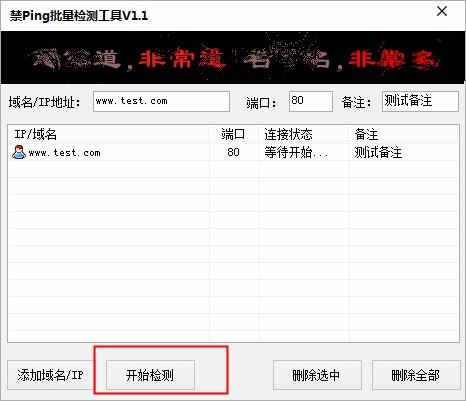
Task: Click the title bar text 禁Ping批量检测工具V1.1
Action: tap(79, 15)
